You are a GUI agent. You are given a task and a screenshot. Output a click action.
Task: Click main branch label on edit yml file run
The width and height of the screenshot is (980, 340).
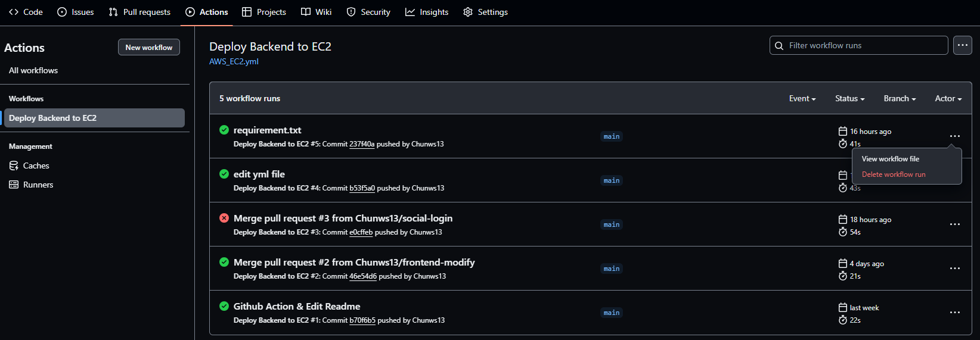612,180
